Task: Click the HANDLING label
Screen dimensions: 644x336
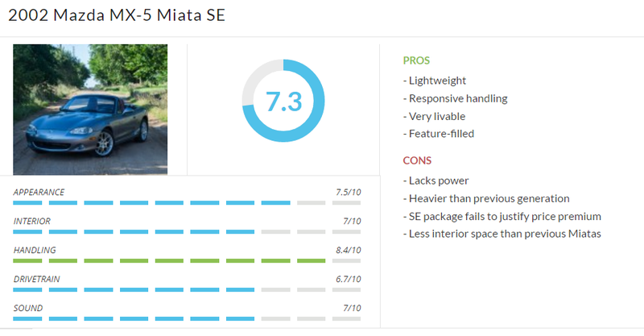Action: [x=35, y=250]
